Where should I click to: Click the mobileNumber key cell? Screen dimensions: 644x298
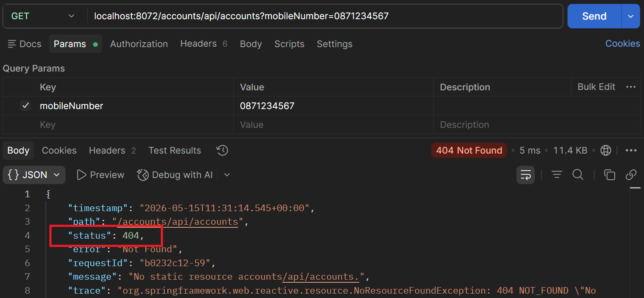click(135, 106)
